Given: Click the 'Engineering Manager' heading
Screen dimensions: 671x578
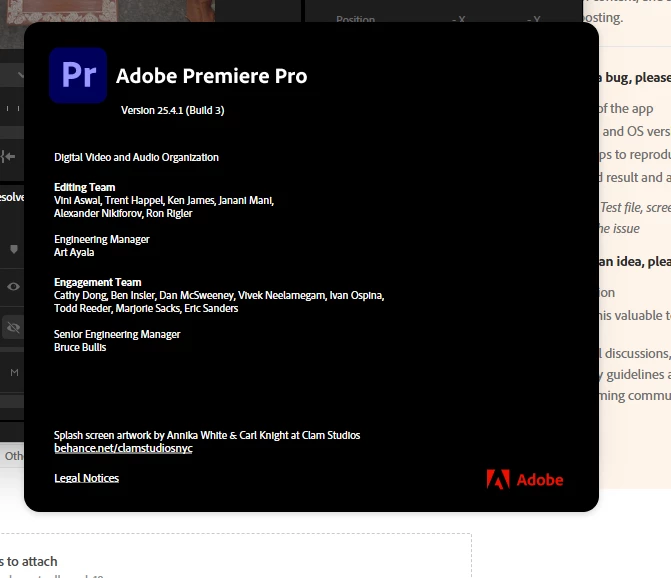Looking at the screenshot, I should point(101,239).
